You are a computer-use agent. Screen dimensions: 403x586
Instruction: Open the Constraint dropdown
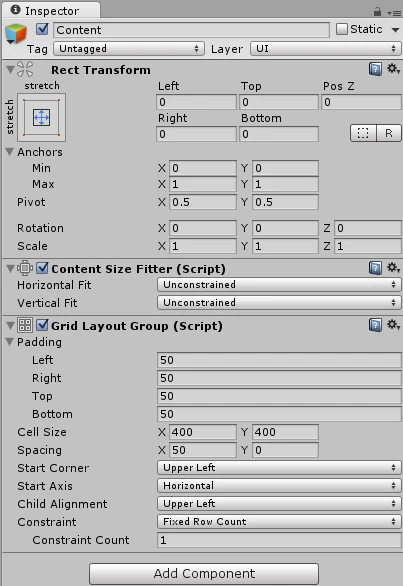[x=279, y=521]
